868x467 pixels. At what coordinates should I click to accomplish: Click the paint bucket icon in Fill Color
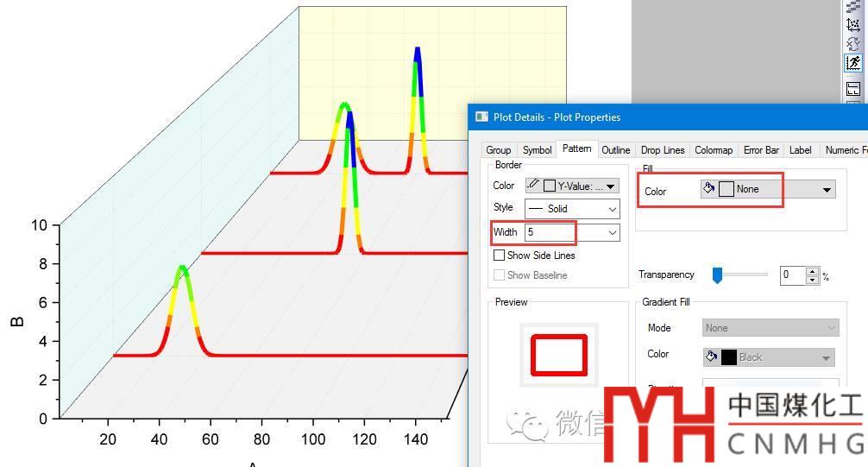pos(708,188)
